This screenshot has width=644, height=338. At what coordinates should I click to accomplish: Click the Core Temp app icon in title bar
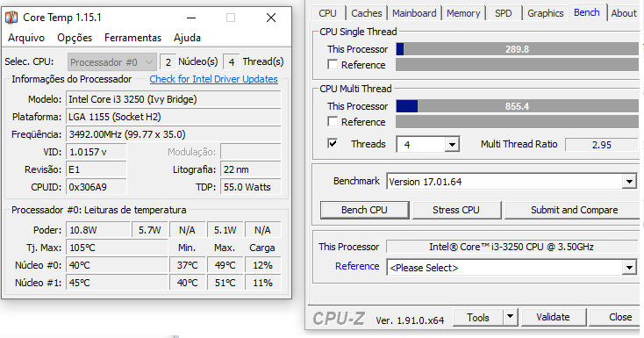point(11,18)
